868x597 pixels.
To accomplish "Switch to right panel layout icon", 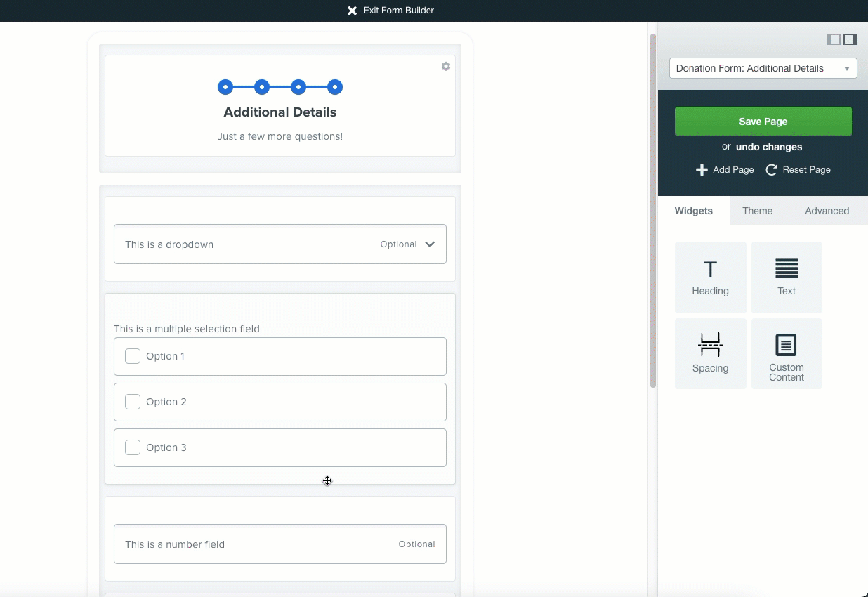I will point(850,39).
